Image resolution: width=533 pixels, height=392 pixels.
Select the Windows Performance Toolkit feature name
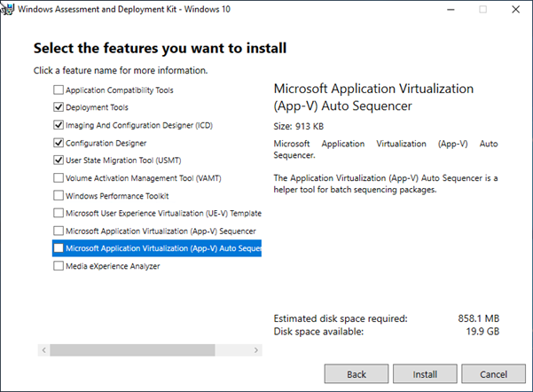point(117,196)
